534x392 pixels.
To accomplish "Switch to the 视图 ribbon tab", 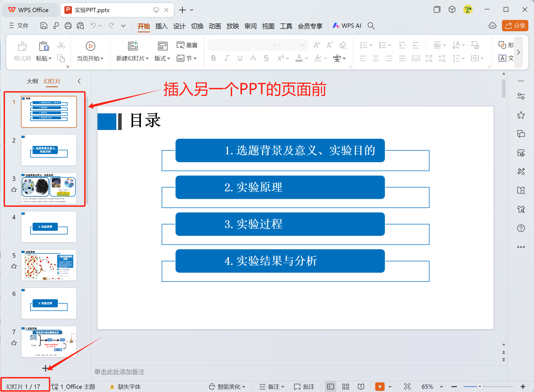I will (268, 26).
